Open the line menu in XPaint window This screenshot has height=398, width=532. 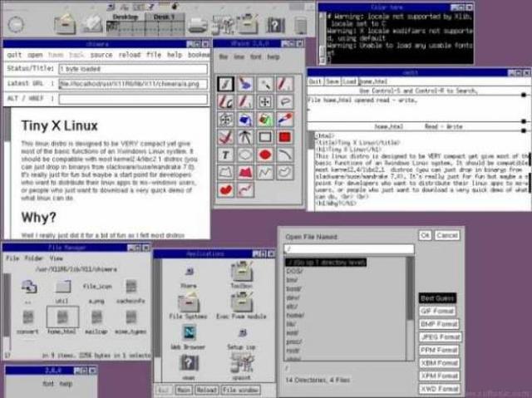coord(239,57)
